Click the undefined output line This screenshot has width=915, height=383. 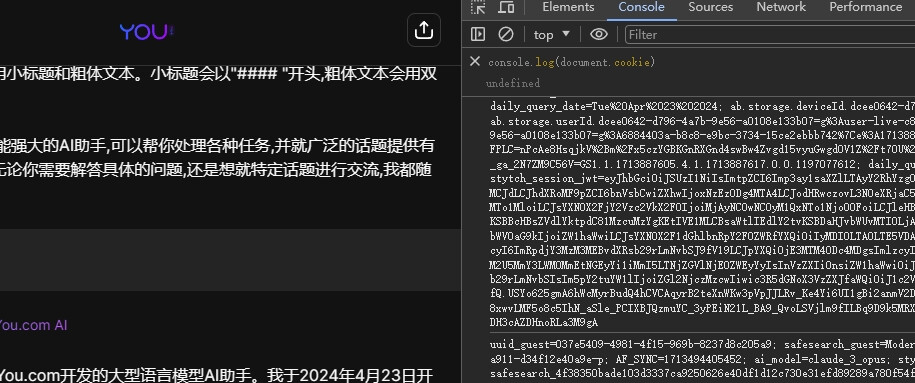tap(513, 83)
